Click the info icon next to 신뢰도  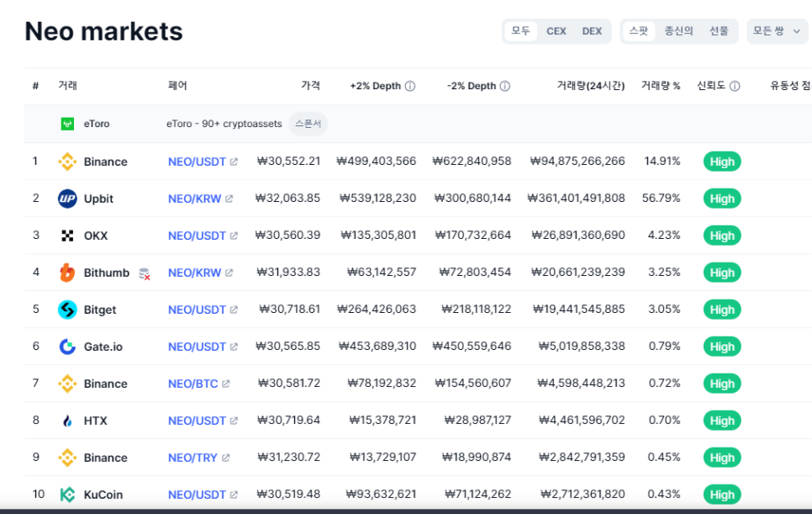tap(735, 86)
